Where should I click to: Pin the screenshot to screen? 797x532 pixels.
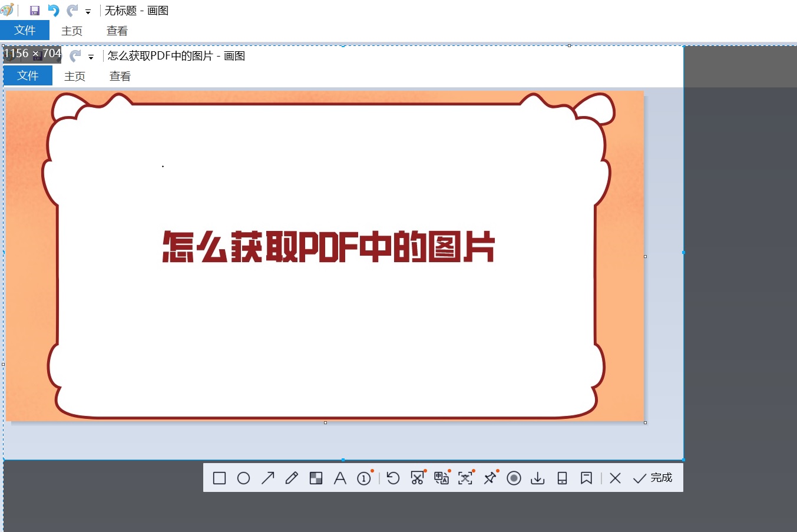coord(490,478)
